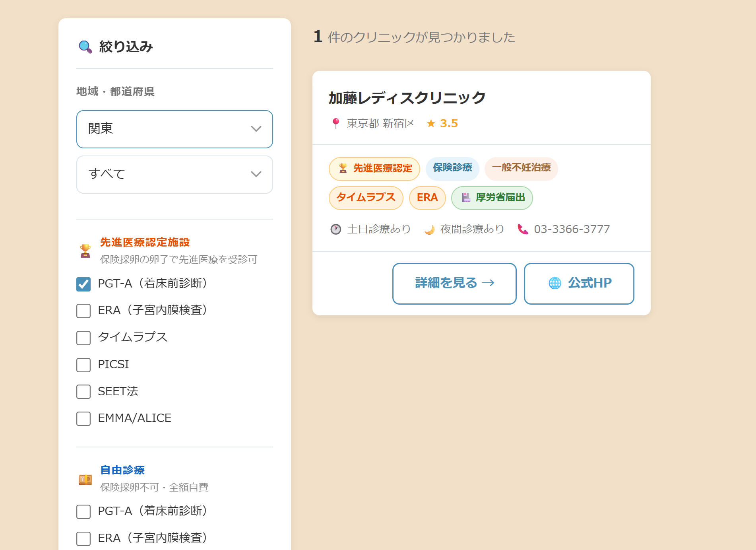Image resolution: width=756 pixels, height=550 pixels.
Task: Check PGT-A（着床前診断）under 自由診療
Action: [83, 511]
